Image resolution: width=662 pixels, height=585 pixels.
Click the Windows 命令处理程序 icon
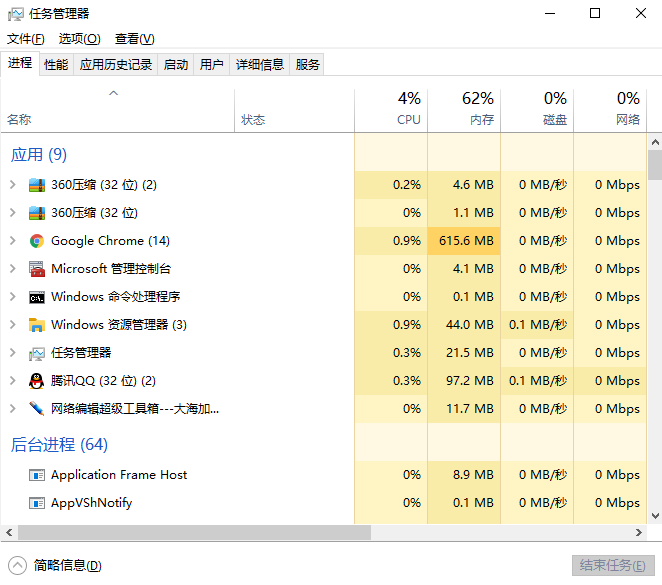[x=37, y=297]
